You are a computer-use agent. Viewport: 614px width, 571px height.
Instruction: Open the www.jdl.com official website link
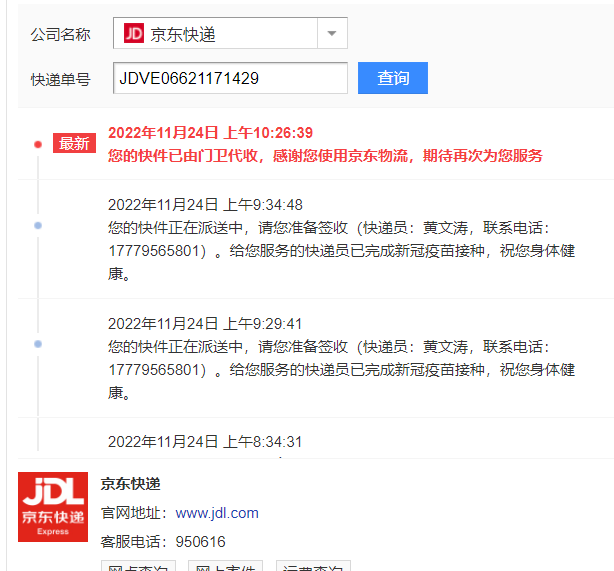(217, 513)
